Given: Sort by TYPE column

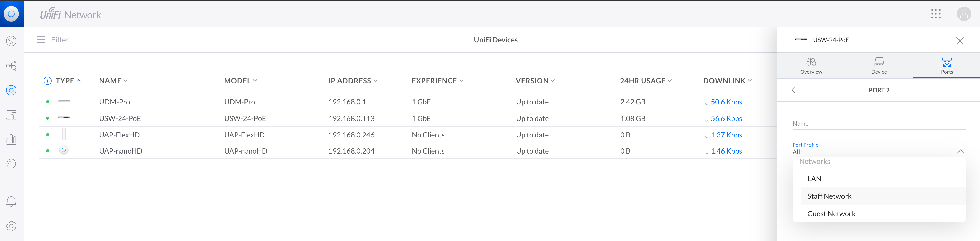Looking at the screenshot, I should point(68,81).
